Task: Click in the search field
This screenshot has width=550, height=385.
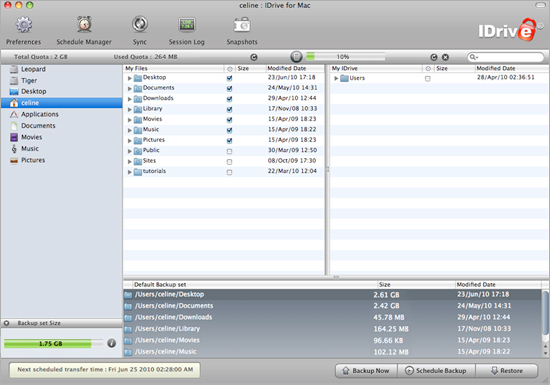Action: [x=505, y=57]
